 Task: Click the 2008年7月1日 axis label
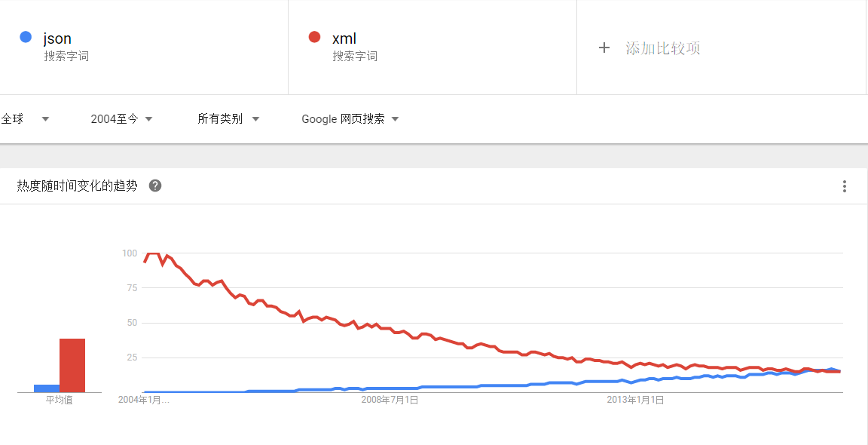click(x=390, y=400)
